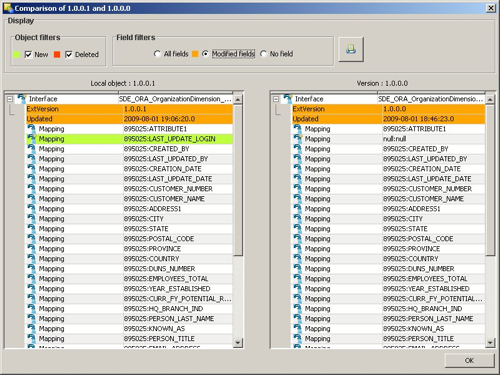Click the orange Deleted color swatch

pos(57,54)
